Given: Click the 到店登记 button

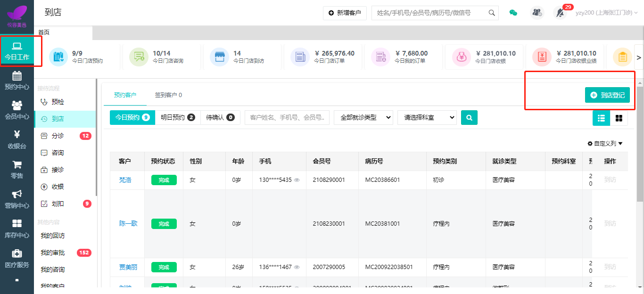Looking at the screenshot, I should pyautogui.click(x=607, y=95).
